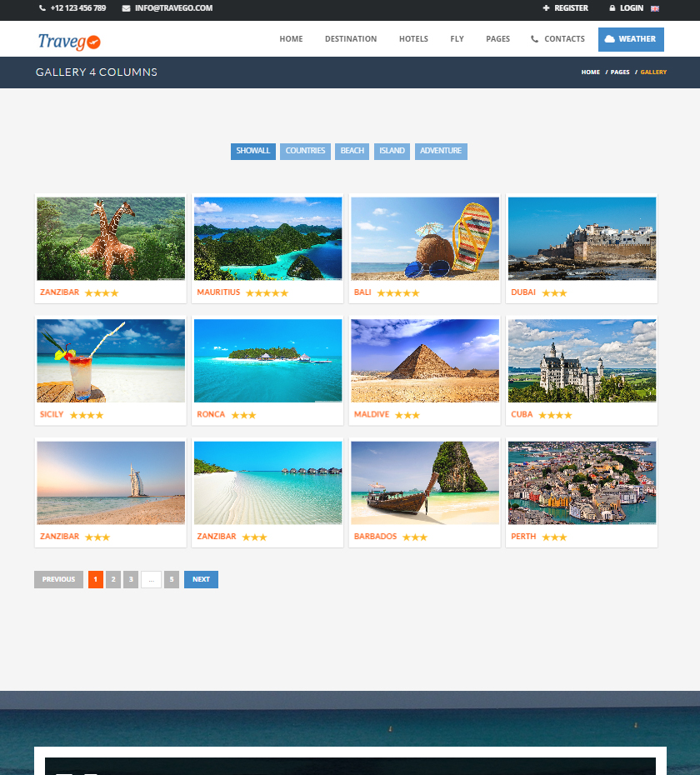Open the Ronca island photo
Screen dimensions: 700x775
[268, 361]
